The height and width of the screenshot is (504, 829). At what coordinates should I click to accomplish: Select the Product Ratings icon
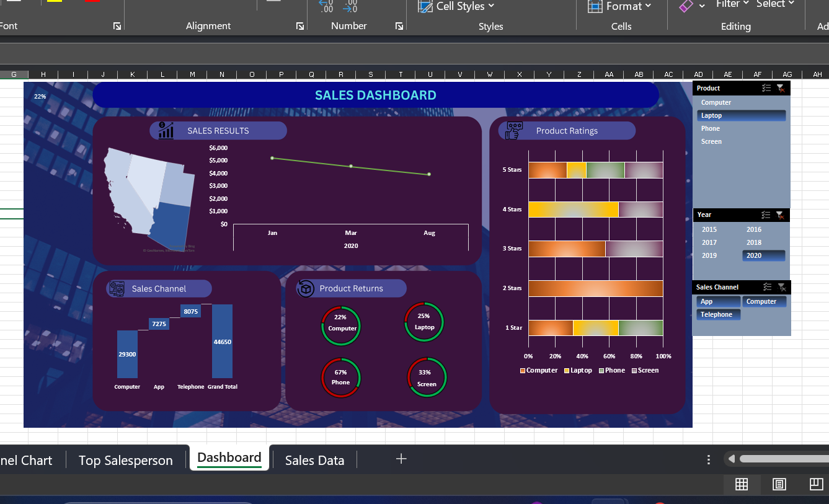[514, 130]
